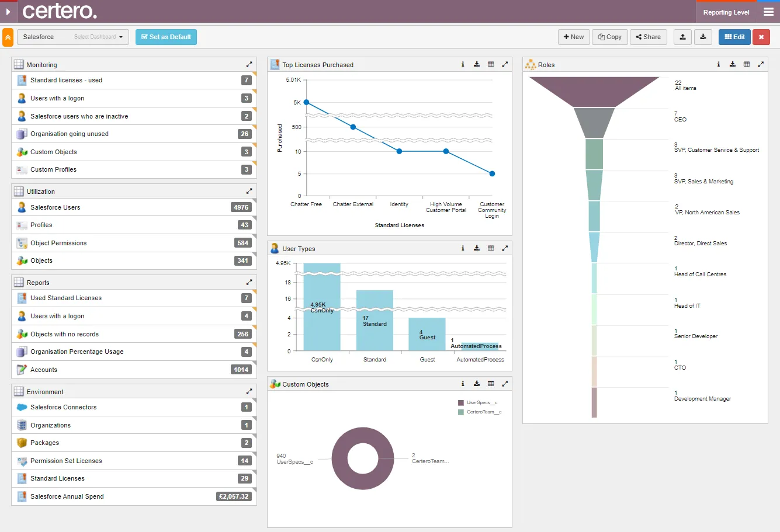This screenshot has height=532, width=780.
Task: Open the 'Salesforce Annual Spend' row
Action: click(134, 496)
